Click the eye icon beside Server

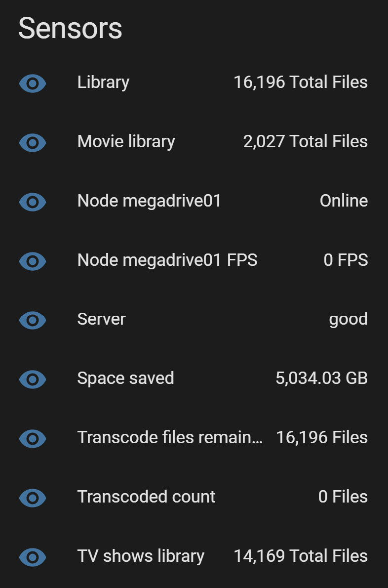point(33,320)
